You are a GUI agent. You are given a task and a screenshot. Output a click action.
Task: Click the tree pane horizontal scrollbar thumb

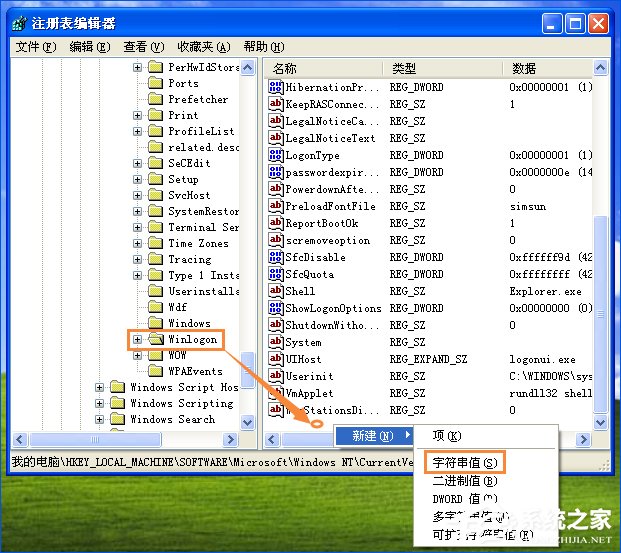click(95, 439)
